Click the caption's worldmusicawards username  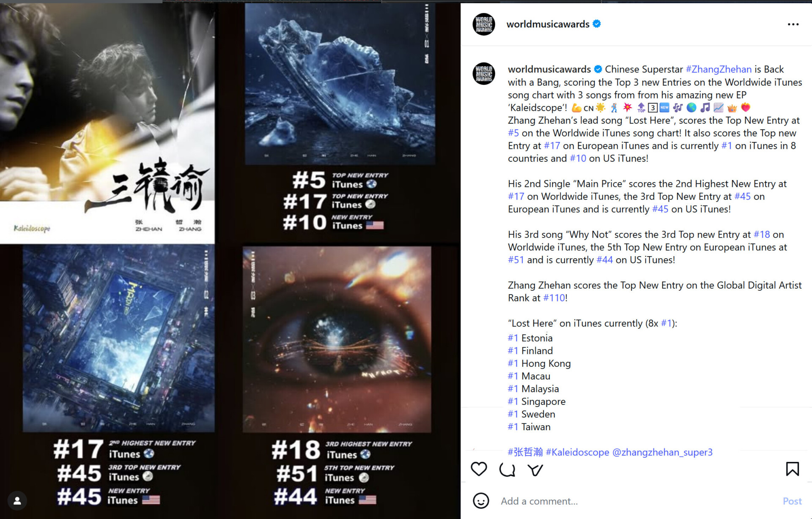click(549, 69)
